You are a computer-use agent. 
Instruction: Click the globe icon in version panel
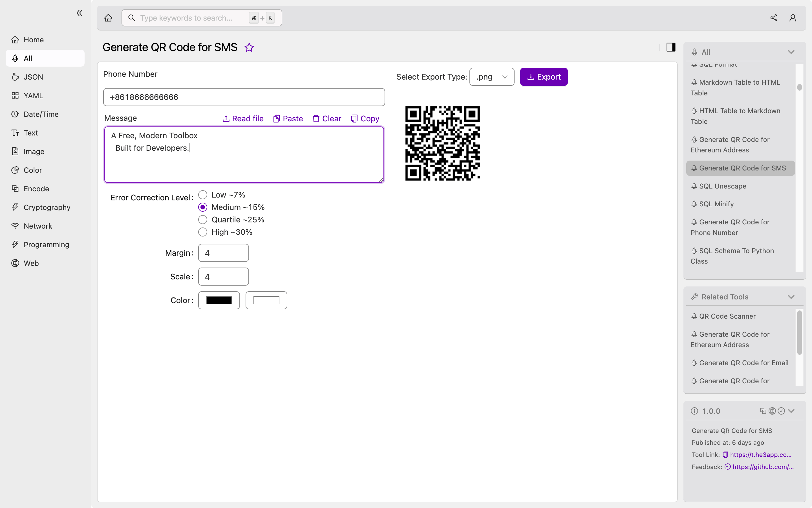[772, 411]
